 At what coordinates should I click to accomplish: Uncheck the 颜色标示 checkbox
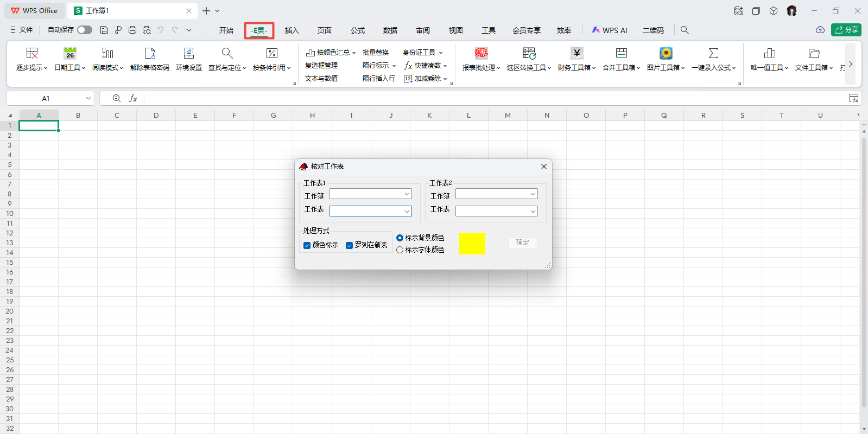307,245
